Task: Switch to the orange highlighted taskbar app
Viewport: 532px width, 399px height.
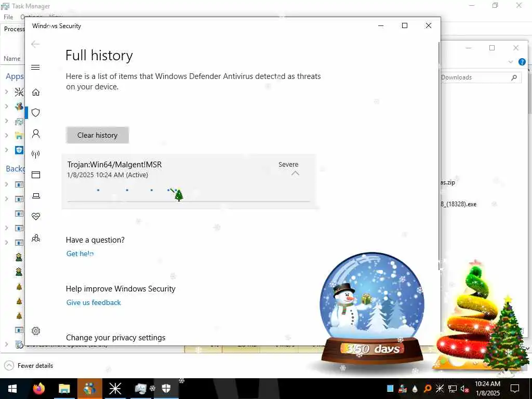Action: (89, 389)
